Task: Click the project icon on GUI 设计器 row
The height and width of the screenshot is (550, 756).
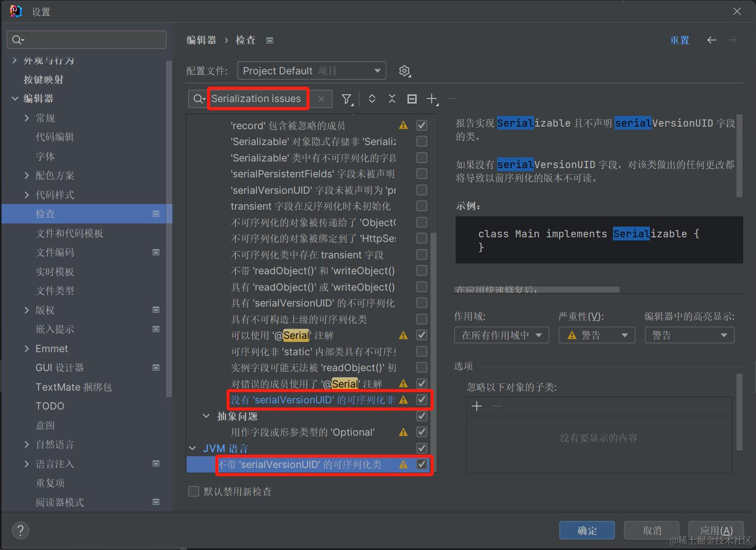Action: [156, 368]
